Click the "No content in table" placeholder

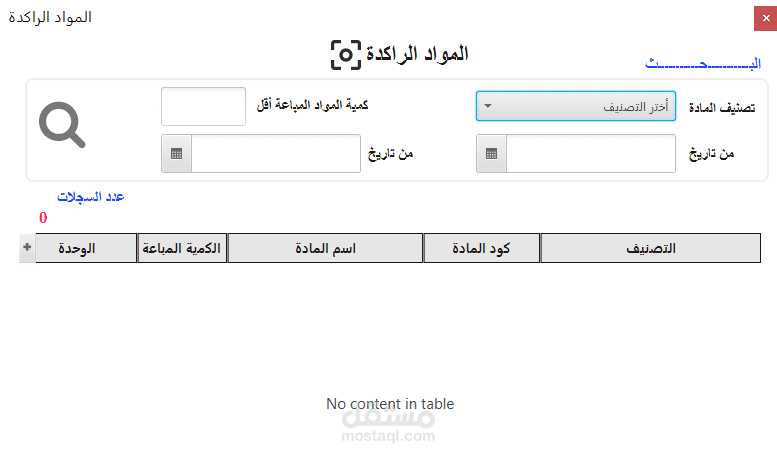390,404
